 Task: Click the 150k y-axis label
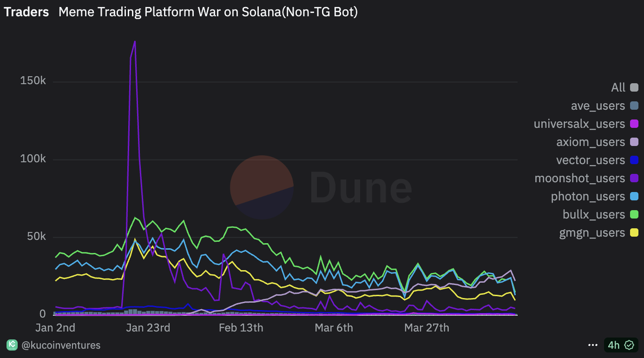coord(33,82)
